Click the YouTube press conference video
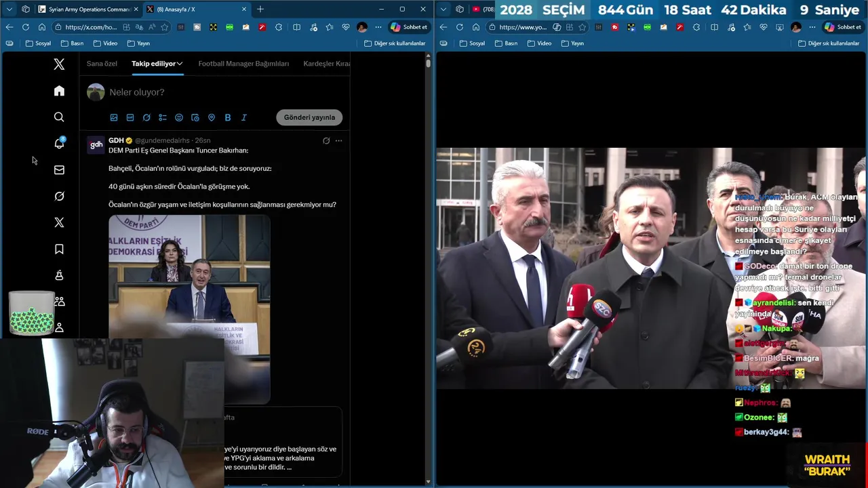This screenshot has height=488, width=868. coord(651,268)
